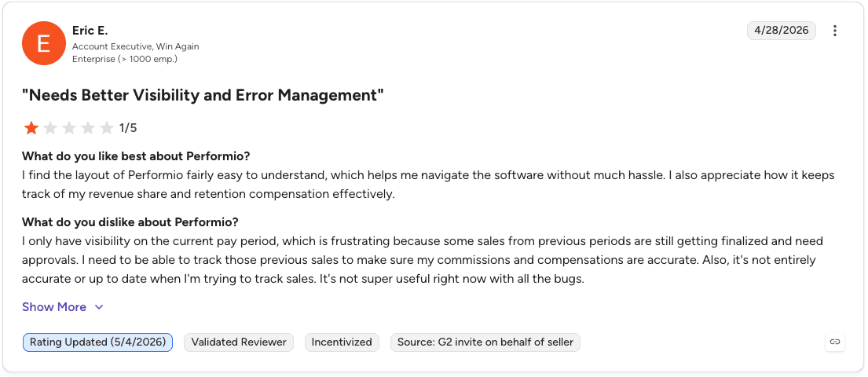The height and width of the screenshot is (377, 868).
Task: Click the Incentivized tag
Action: click(x=342, y=342)
